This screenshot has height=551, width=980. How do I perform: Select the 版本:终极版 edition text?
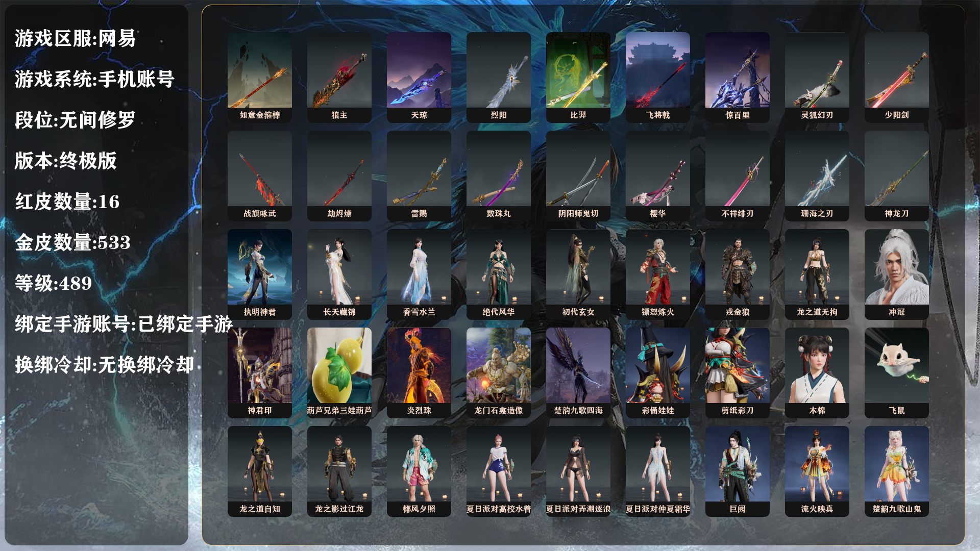tap(66, 161)
